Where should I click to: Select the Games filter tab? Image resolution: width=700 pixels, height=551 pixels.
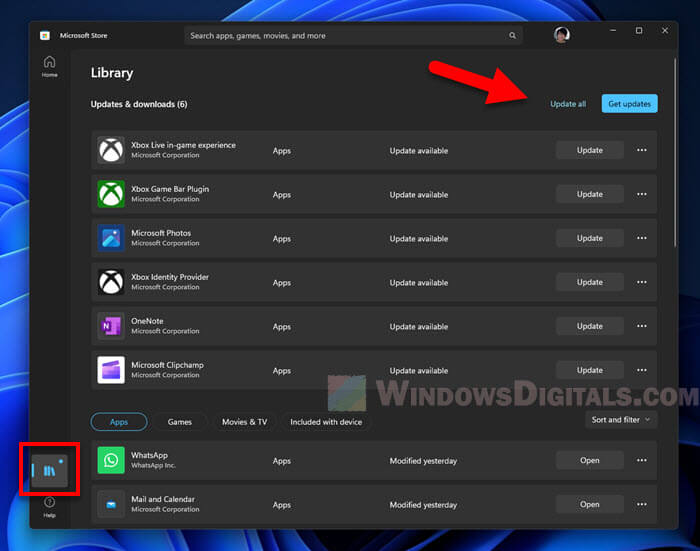pos(179,422)
